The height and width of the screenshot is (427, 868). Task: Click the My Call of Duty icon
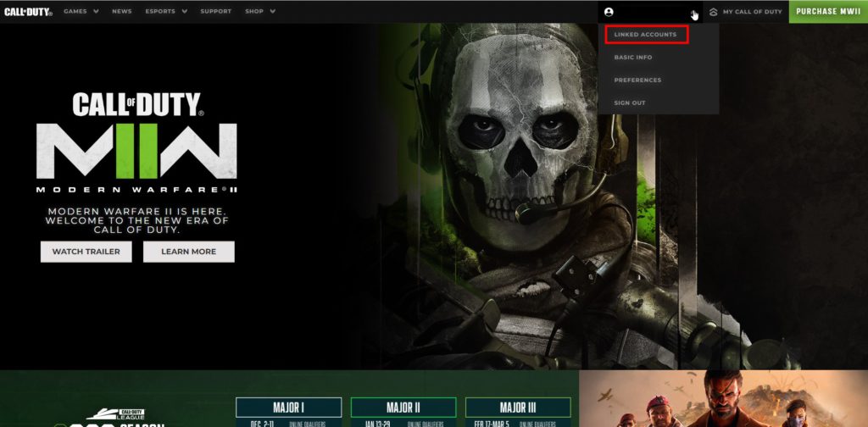point(714,12)
